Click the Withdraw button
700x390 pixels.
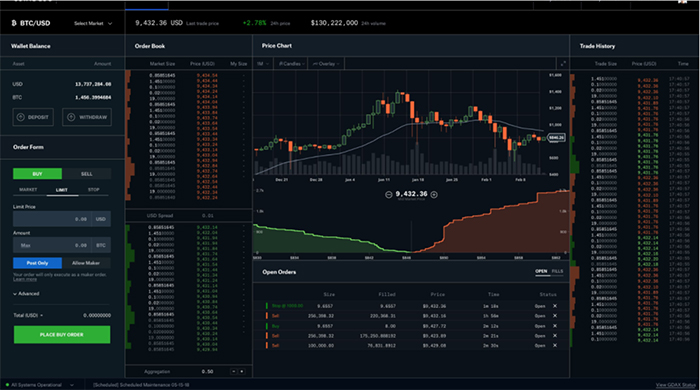click(x=87, y=117)
